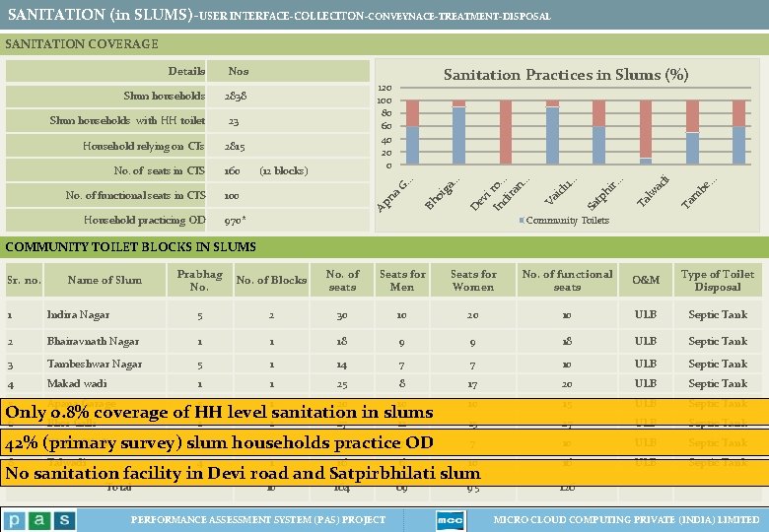769x532 pixels.
Task: Click the chart title 'Sanitation Practices in Slums (%)'
Action: tap(566, 75)
